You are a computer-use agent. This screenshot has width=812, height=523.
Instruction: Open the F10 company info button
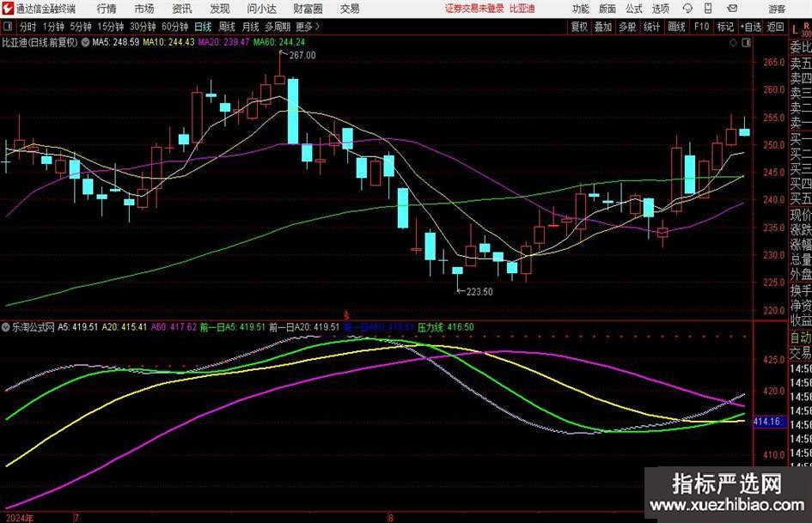point(702,27)
